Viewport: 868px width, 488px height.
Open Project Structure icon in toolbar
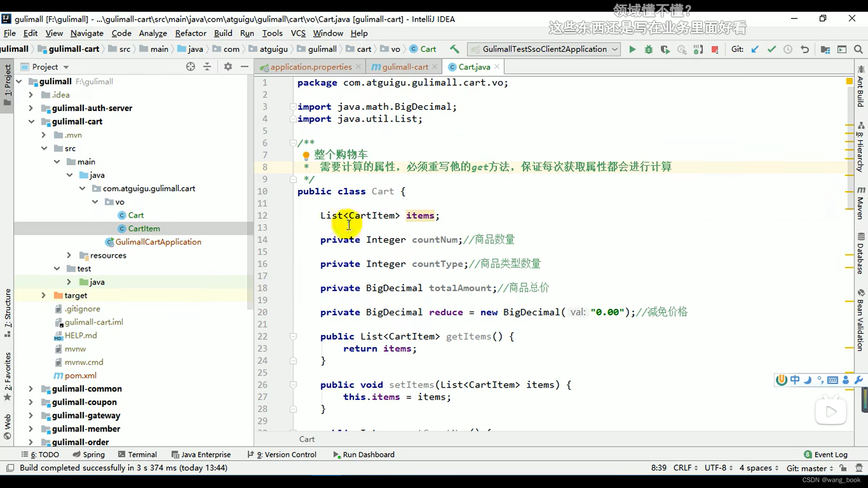pyautogui.click(x=825, y=49)
